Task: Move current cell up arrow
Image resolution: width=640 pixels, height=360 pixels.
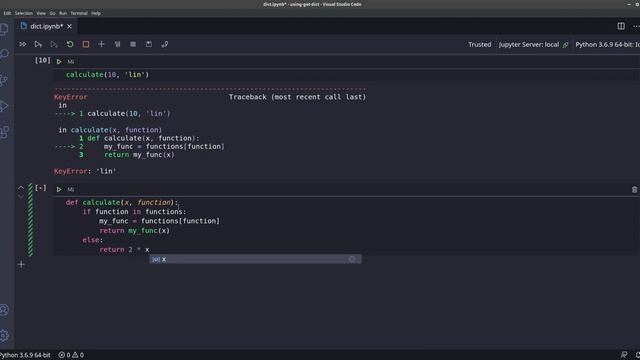Action: (x=21, y=188)
